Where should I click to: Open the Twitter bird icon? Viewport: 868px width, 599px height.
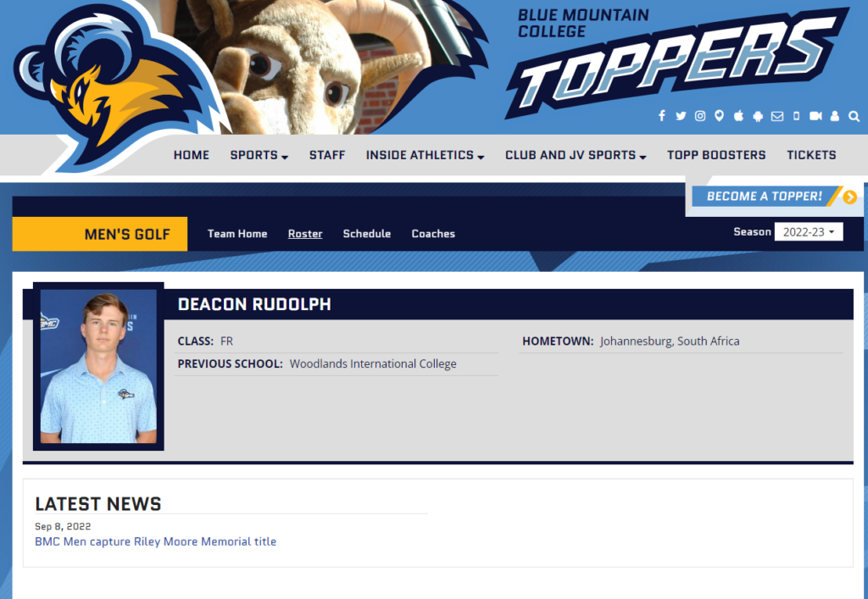point(681,116)
